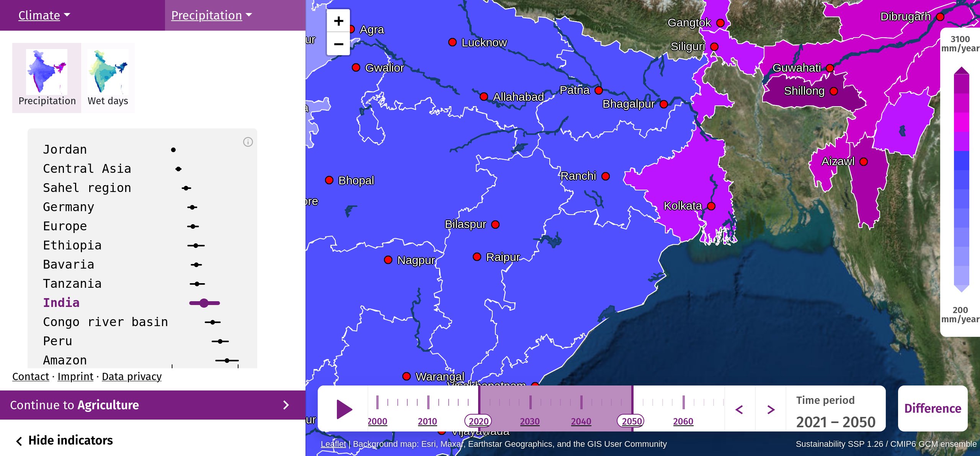The image size is (980, 456).
Task: Select start year 2020 on timeline
Action: [479, 422]
